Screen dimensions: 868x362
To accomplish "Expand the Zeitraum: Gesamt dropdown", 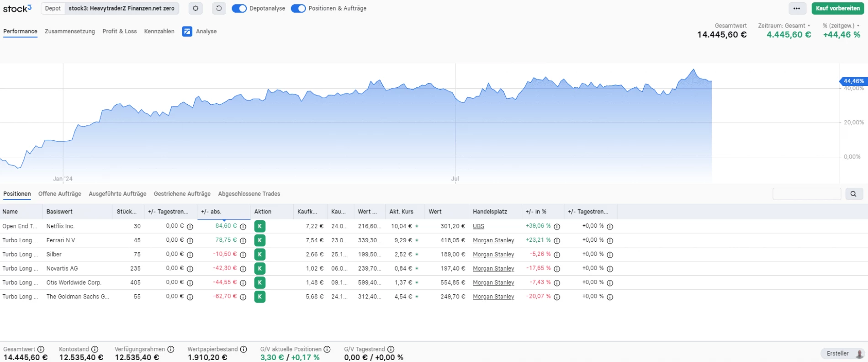I will click(784, 26).
